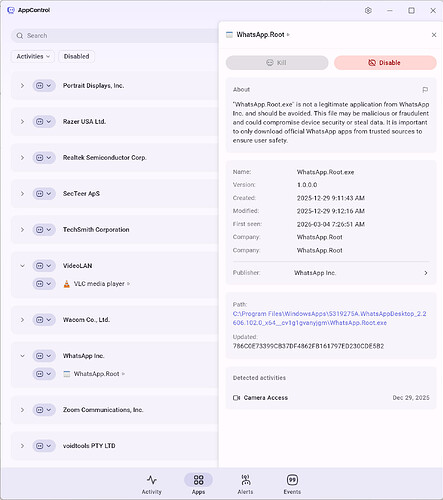Open AppControl settings gear icon
443x500 pixels.
368,10
